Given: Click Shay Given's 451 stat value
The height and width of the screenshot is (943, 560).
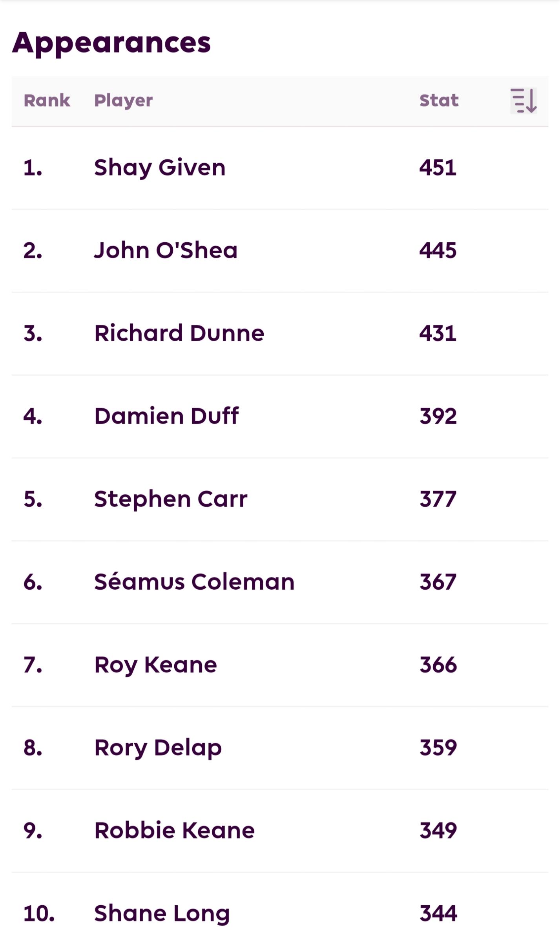Looking at the screenshot, I should tap(438, 168).
